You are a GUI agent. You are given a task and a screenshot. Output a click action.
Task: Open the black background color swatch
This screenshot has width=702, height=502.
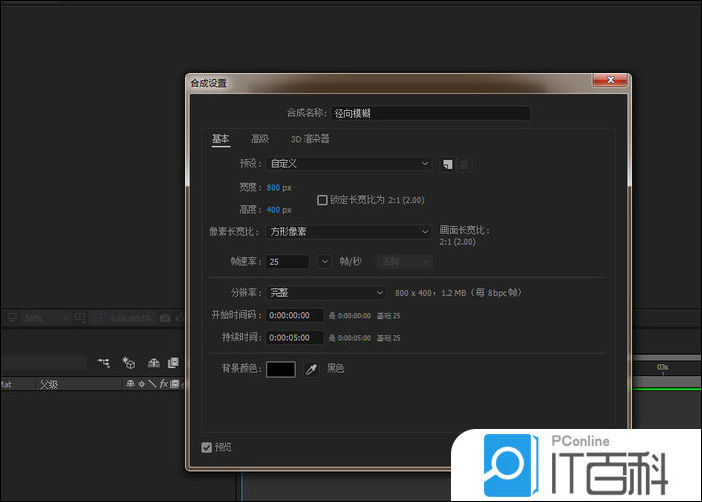pos(281,369)
